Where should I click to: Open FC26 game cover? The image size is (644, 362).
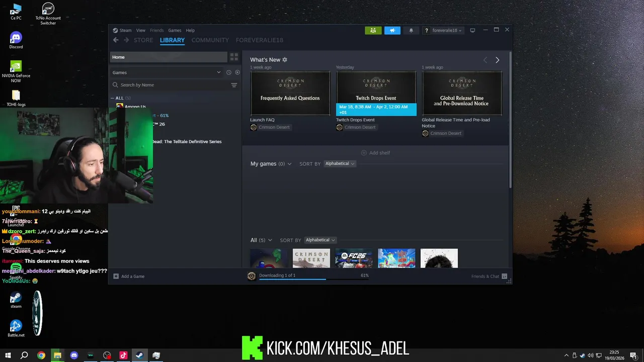[x=354, y=258]
